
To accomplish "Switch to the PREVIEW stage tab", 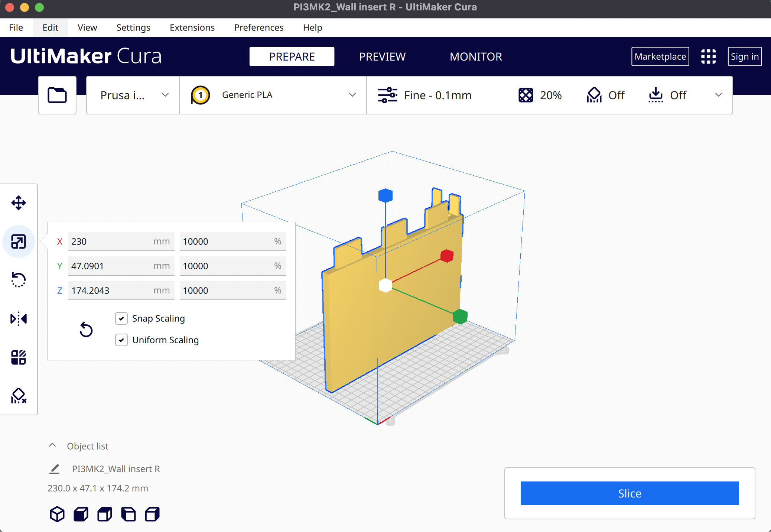I will click(382, 56).
